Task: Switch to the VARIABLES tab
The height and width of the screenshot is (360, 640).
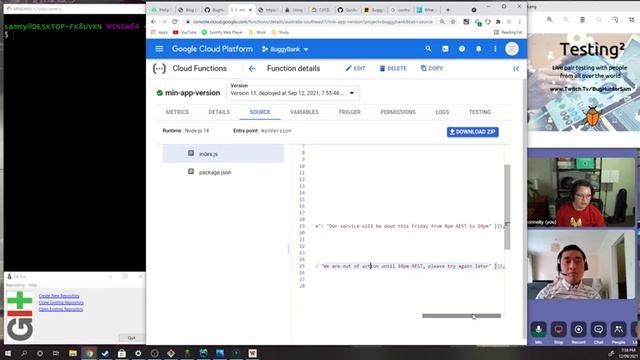Action: coord(304,112)
